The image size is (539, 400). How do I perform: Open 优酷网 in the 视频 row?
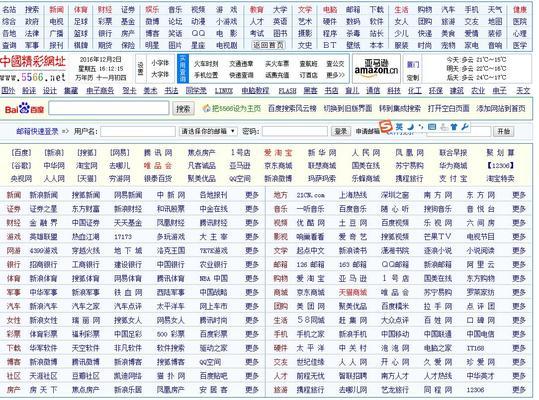310,223
